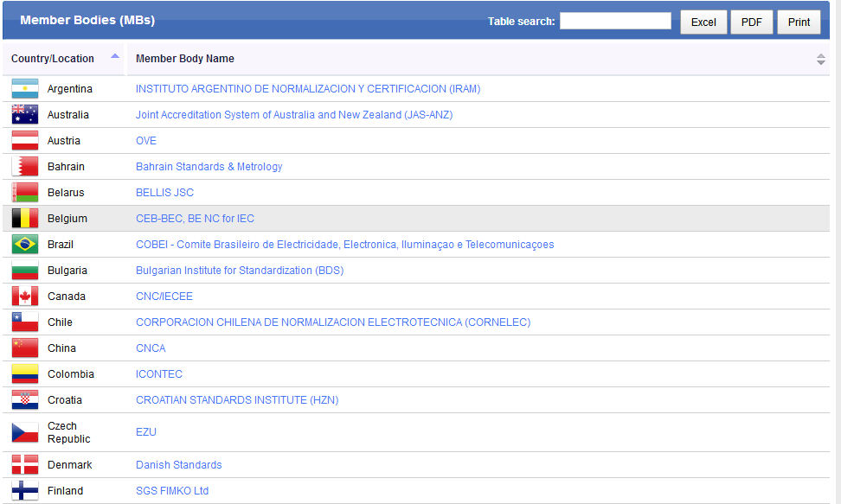Screen dimensions: 841x504
Task: Open the Bulgarian Institute for Standardization link
Action: click(x=240, y=271)
